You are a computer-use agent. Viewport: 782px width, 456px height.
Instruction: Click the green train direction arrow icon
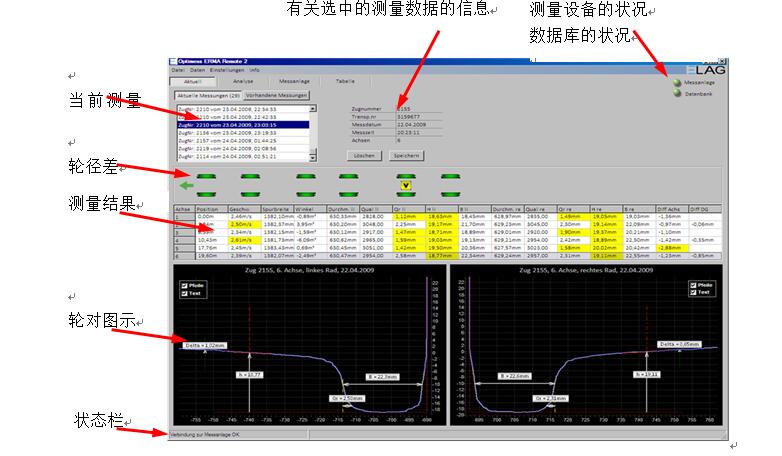tap(185, 184)
